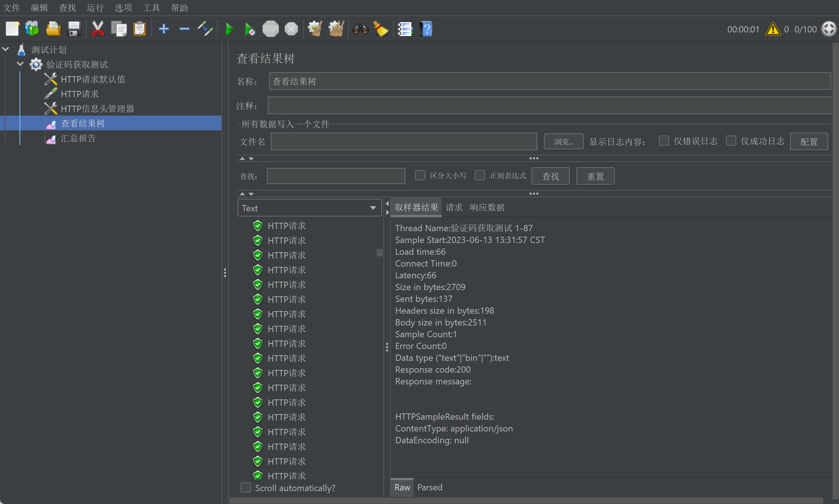The height and width of the screenshot is (504, 839).
Task: Open Help with question mark icon
Action: 426,29
